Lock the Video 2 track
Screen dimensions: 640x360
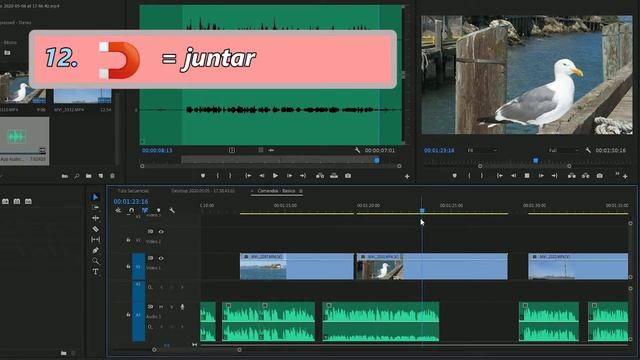pyautogui.click(x=128, y=240)
